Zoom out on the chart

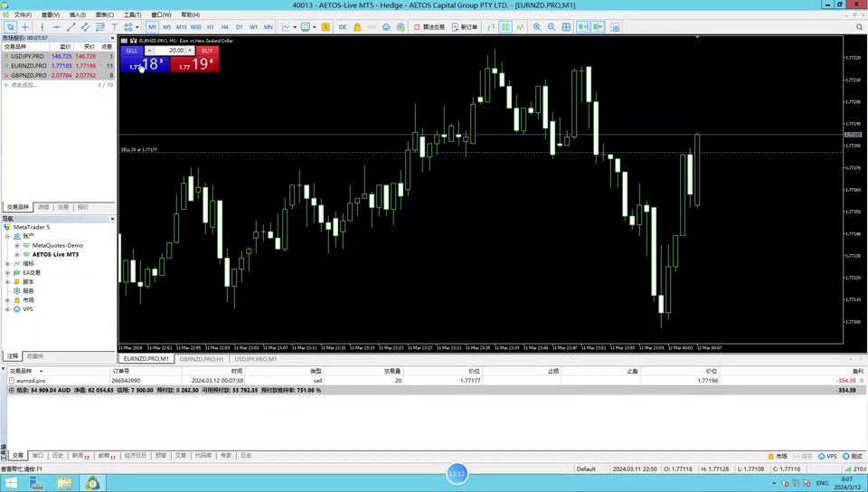coord(552,27)
